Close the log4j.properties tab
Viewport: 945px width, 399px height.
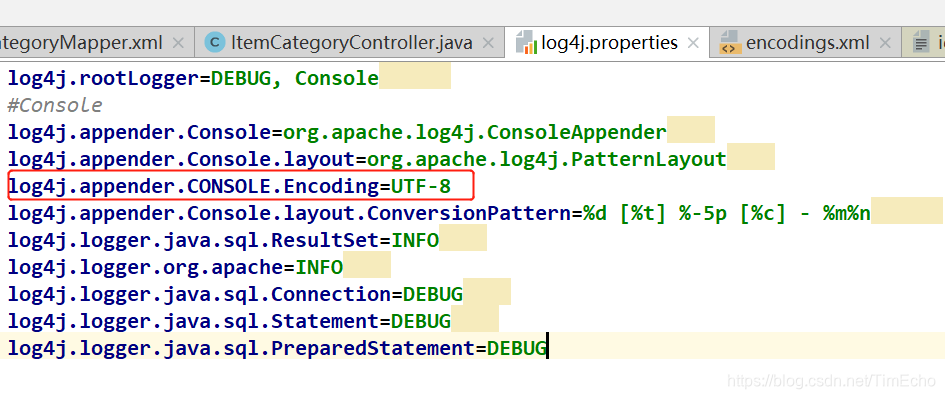(693, 43)
